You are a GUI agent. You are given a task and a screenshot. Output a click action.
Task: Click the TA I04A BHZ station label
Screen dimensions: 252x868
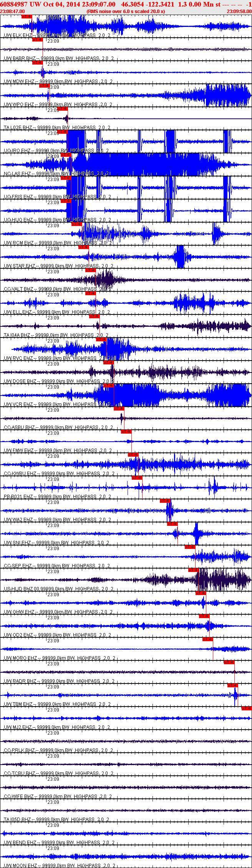(56, 335)
